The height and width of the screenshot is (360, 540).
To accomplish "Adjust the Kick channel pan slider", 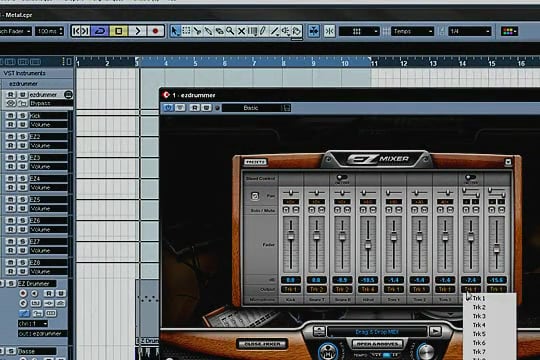I will tap(291, 192).
